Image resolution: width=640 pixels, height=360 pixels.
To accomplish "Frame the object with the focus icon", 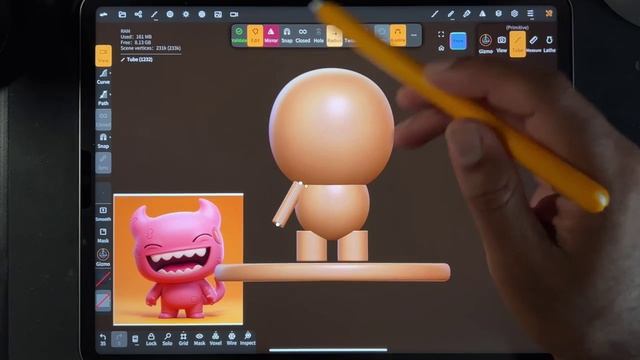I will (441, 35).
